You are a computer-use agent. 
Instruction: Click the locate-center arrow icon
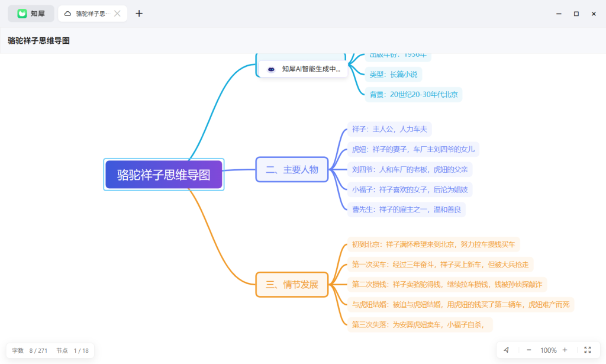click(x=507, y=350)
